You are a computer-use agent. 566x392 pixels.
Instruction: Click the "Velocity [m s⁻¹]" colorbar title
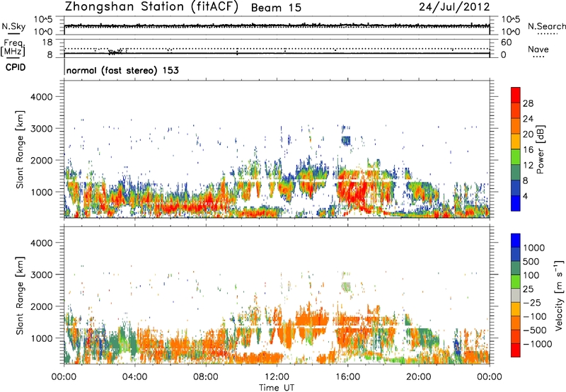559,295
